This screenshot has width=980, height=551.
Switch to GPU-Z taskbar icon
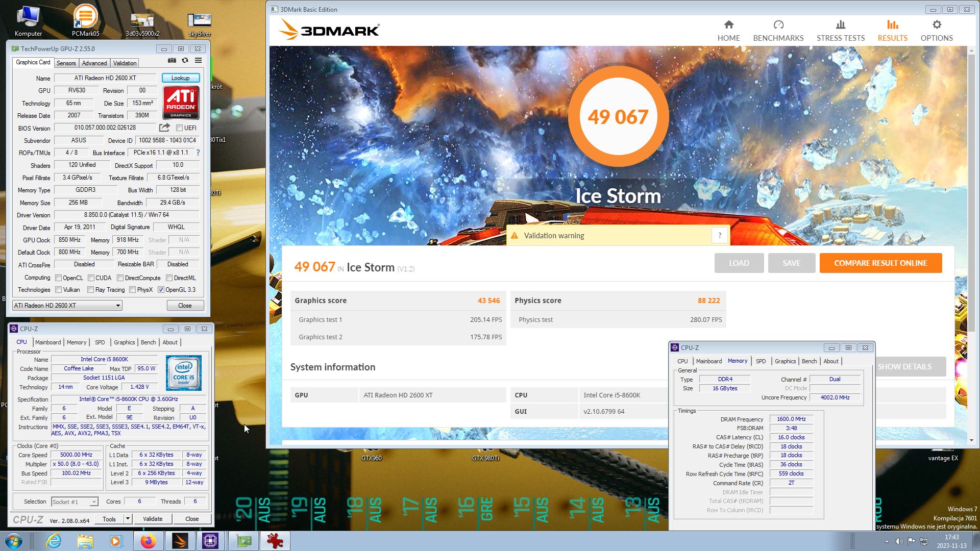[x=243, y=541]
